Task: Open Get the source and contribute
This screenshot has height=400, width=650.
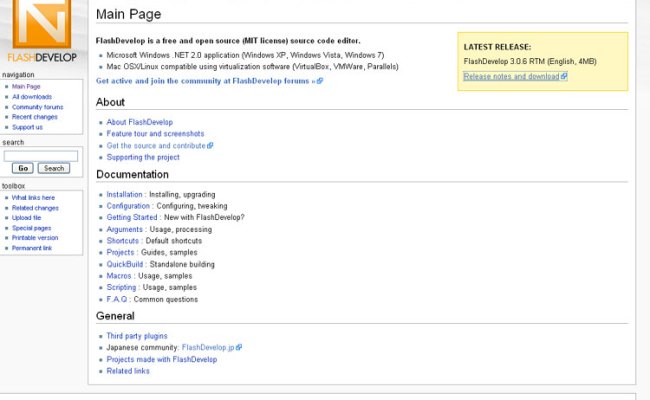Action: point(156,146)
